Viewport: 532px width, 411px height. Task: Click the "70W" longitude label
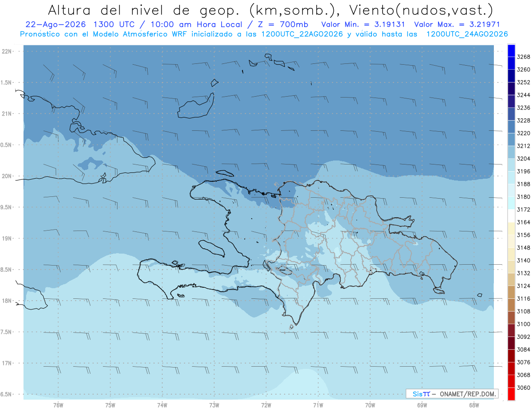pos(370,405)
